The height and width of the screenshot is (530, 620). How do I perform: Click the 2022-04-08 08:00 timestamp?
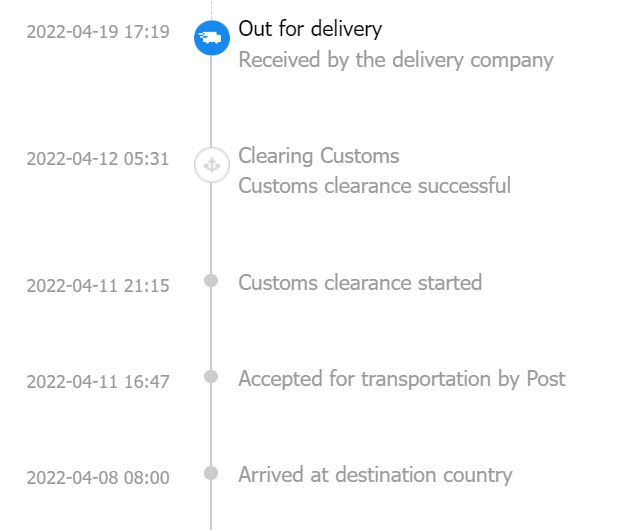coord(98,477)
